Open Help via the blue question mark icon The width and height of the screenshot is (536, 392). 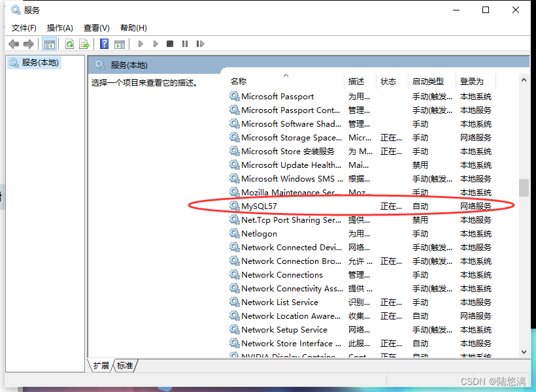click(104, 44)
